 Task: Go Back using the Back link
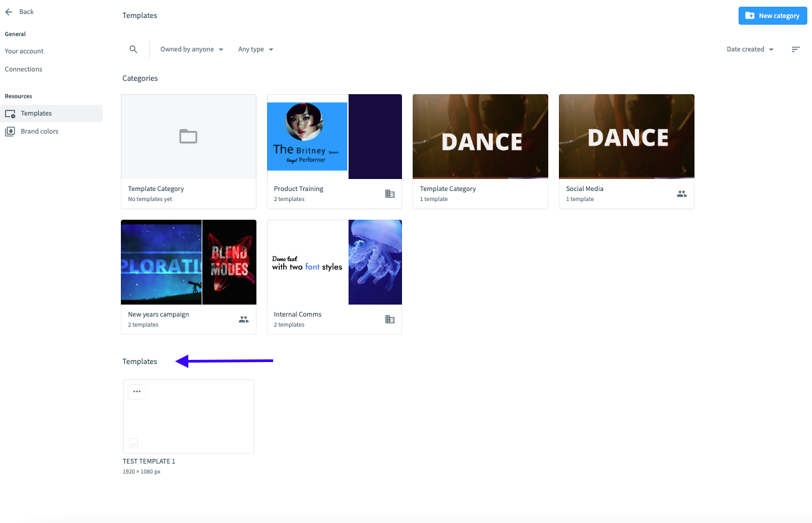[19, 12]
